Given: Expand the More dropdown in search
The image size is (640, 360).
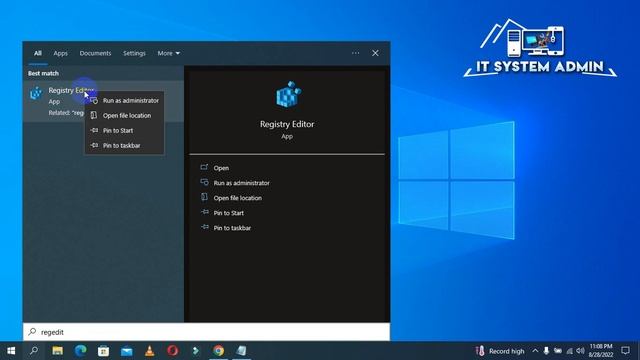Looking at the screenshot, I should [169, 53].
